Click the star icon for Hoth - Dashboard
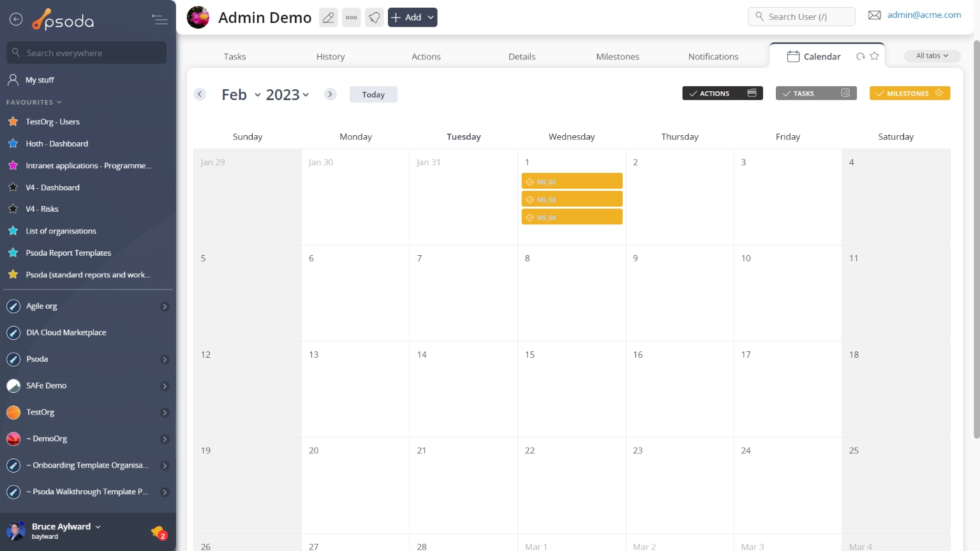980x551 pixels. pyautogui.click(x=13, y=143)
